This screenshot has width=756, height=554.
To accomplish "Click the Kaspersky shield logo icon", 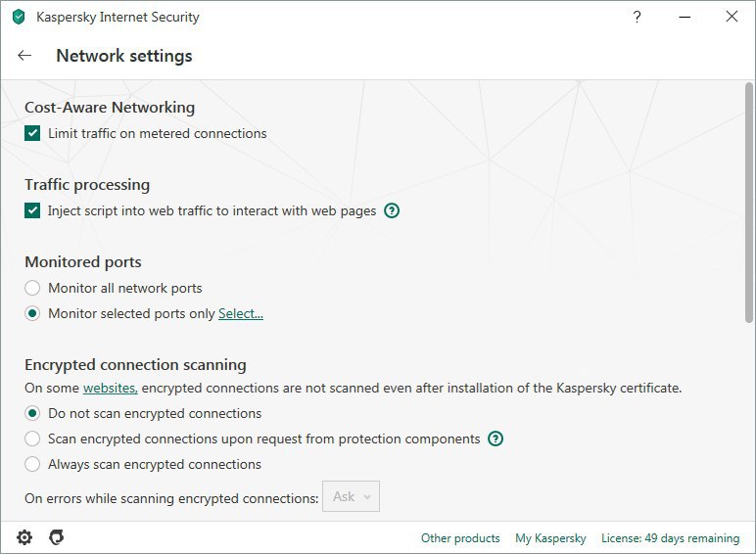I will point(19,17).
